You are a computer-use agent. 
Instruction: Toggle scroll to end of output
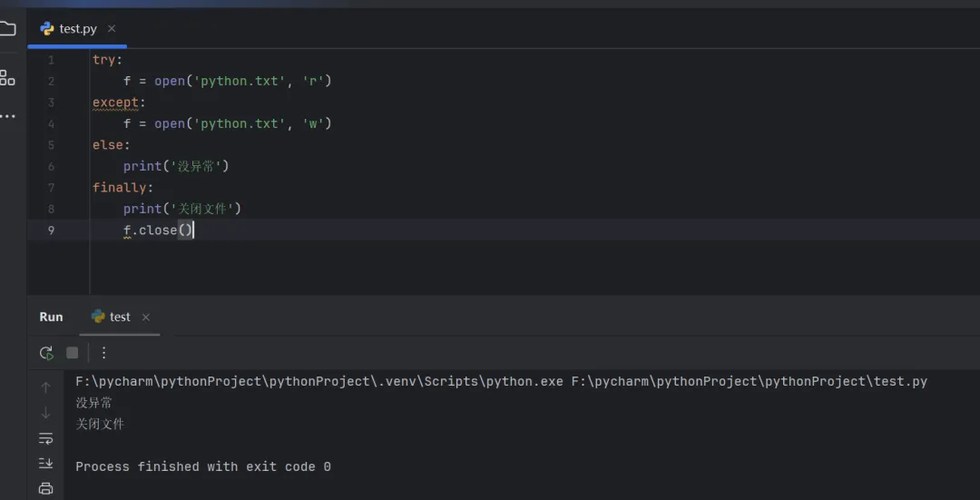46,463
